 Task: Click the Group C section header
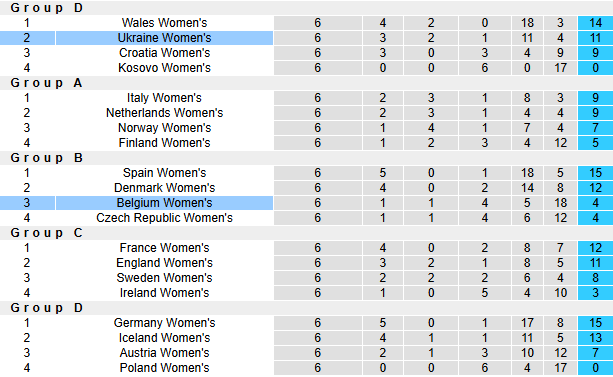47,233
